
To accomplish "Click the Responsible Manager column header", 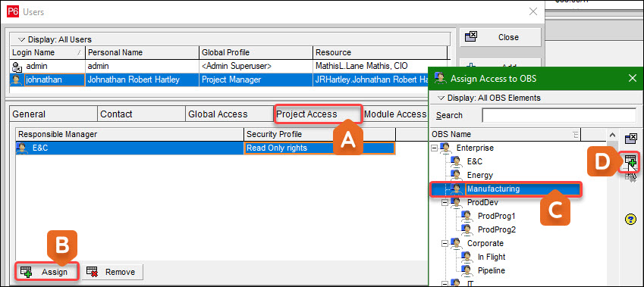I will tap(130, 135).
